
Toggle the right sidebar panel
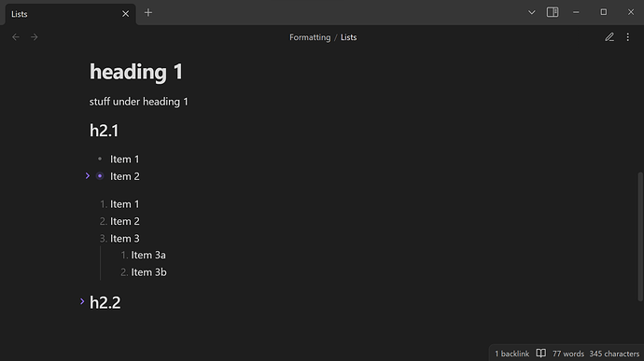[x=553, y=12]
